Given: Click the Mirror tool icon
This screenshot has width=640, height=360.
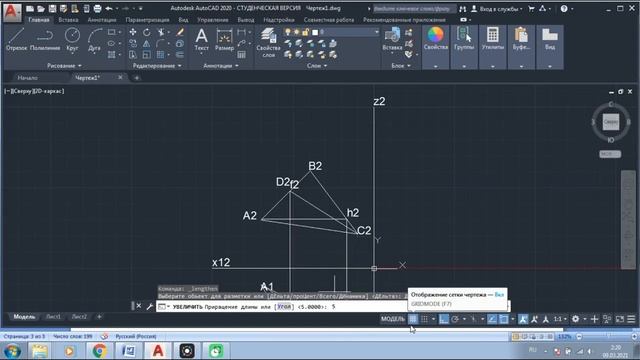Looking at the screenshot, I should (x=147, y=44).
